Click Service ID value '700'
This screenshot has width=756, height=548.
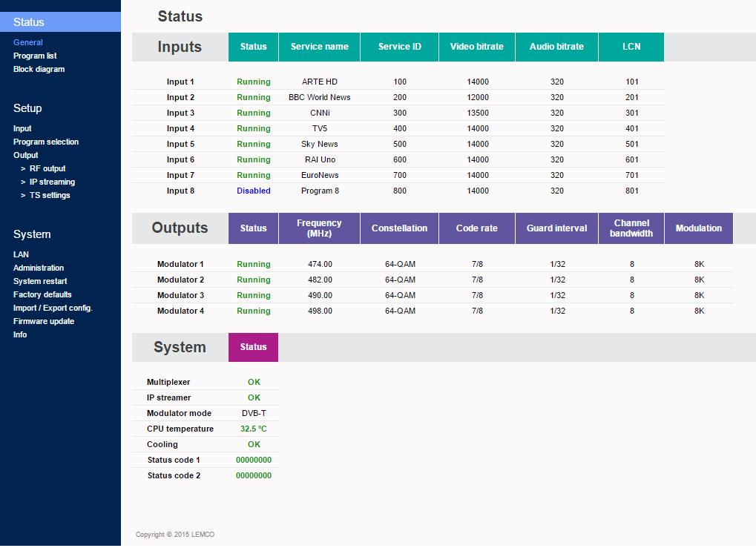pyautogui.click(x=400, y=176)
